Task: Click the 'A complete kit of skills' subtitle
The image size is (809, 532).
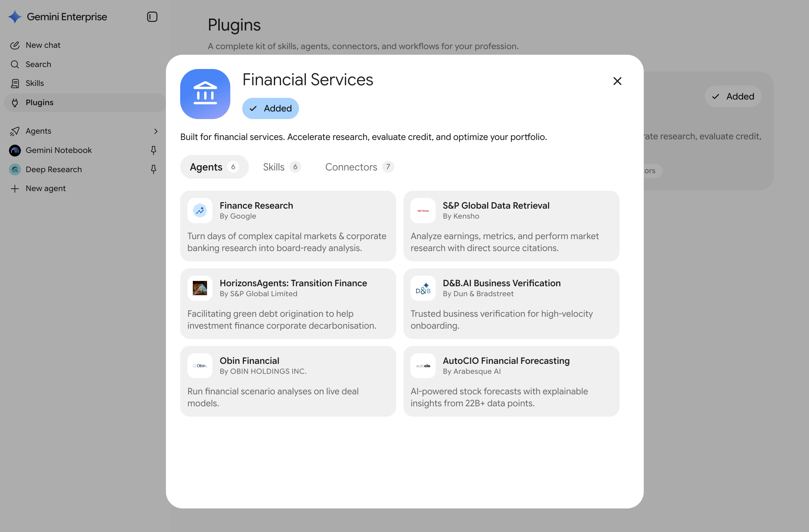Action: (363, 46)
